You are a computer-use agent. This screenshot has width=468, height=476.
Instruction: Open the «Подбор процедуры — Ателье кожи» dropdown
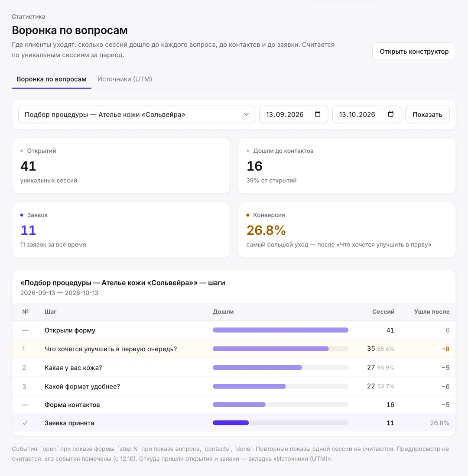tap(136, 114)
